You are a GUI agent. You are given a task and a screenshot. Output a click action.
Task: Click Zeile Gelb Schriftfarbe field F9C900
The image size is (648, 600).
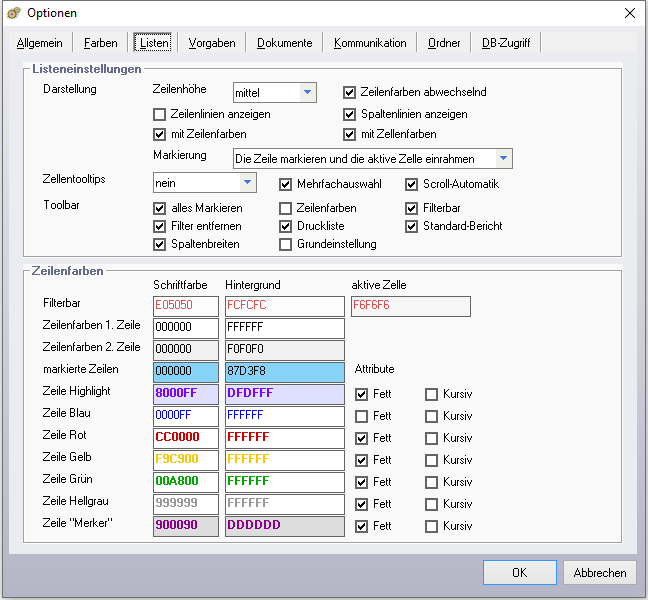pos(185,460)
